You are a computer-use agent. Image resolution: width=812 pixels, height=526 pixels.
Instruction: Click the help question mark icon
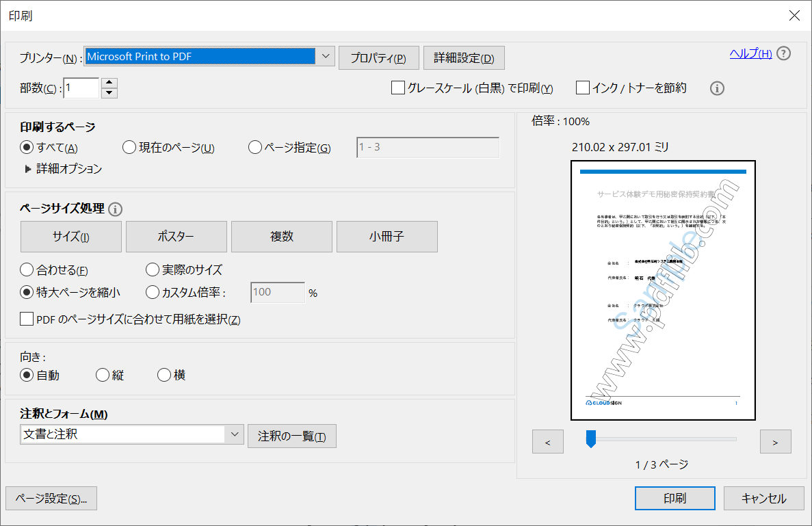click(783, 54)
